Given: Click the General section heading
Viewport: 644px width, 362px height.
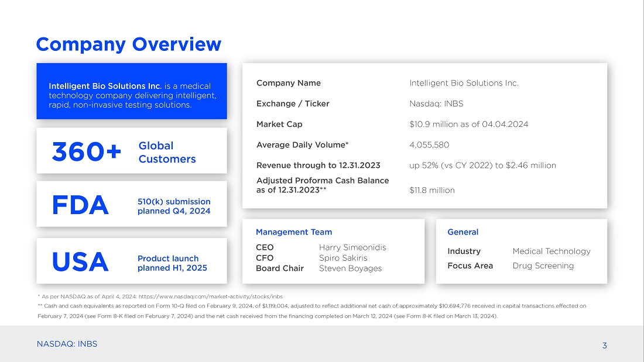Looking at the screenshot, I should pyautogui.click(x=463, y=232).
